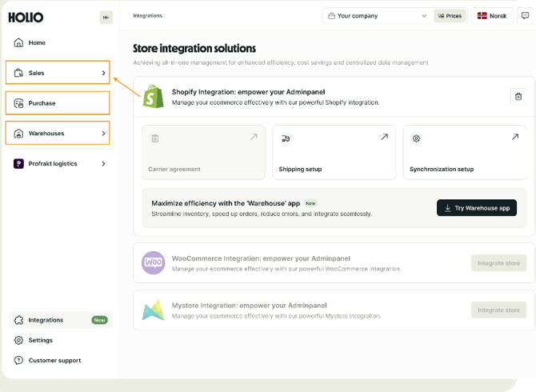
Task: Click the Synchronization setup arrow icon
Action: (514, 138)
